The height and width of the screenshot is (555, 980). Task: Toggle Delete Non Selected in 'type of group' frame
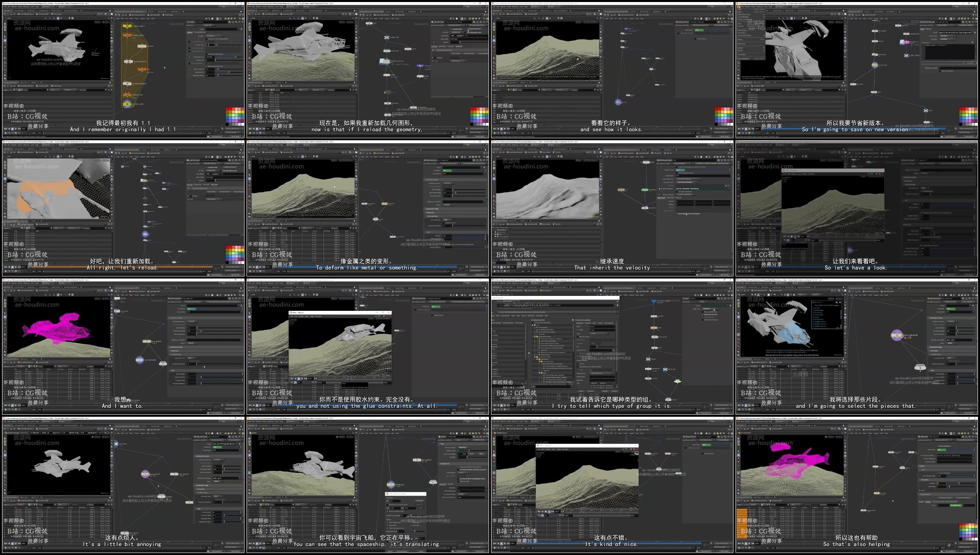703,314
